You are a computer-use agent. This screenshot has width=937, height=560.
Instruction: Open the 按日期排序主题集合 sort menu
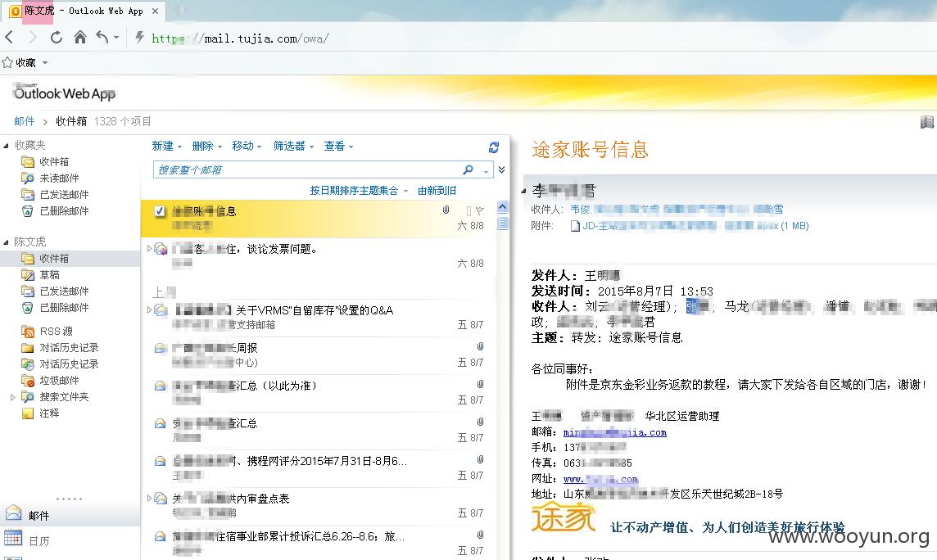(359, 191)
